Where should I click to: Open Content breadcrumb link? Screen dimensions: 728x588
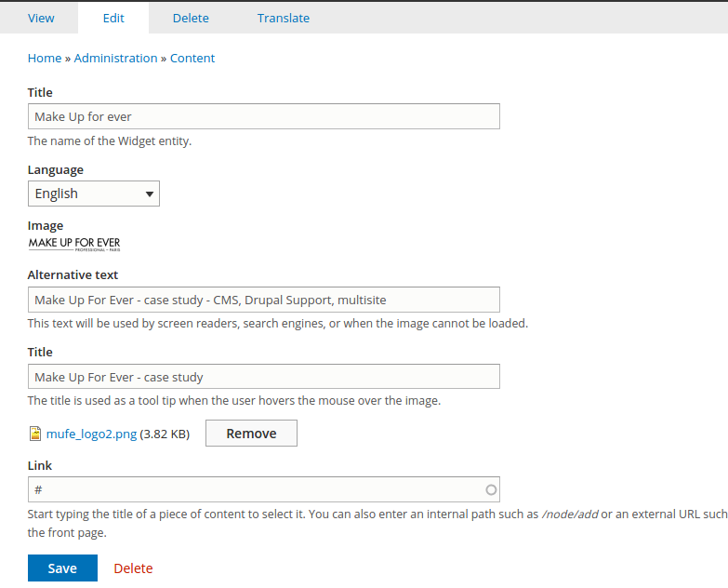point(192,58)
